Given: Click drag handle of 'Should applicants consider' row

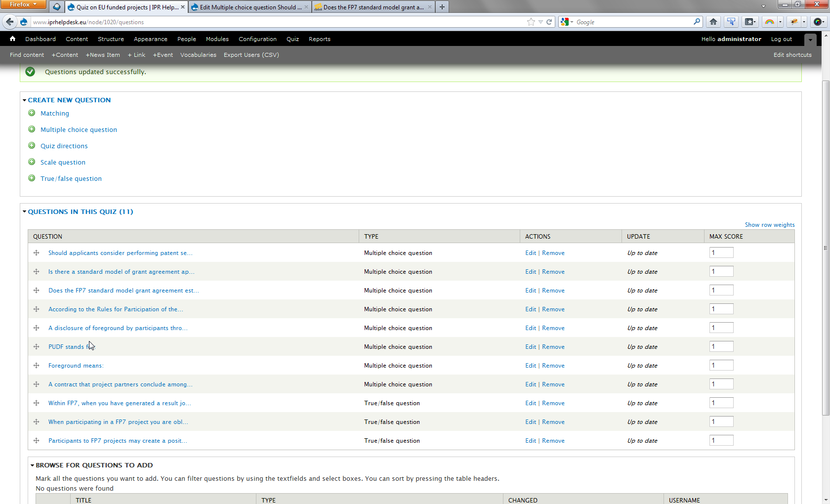Looking at the screenshot, I should pos(36,253).
